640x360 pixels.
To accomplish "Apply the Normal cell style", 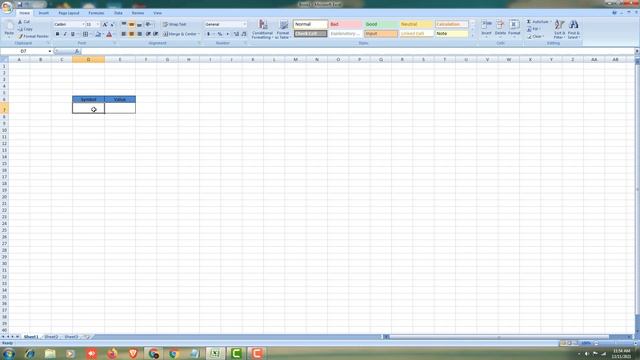I will tap(310, 24).
